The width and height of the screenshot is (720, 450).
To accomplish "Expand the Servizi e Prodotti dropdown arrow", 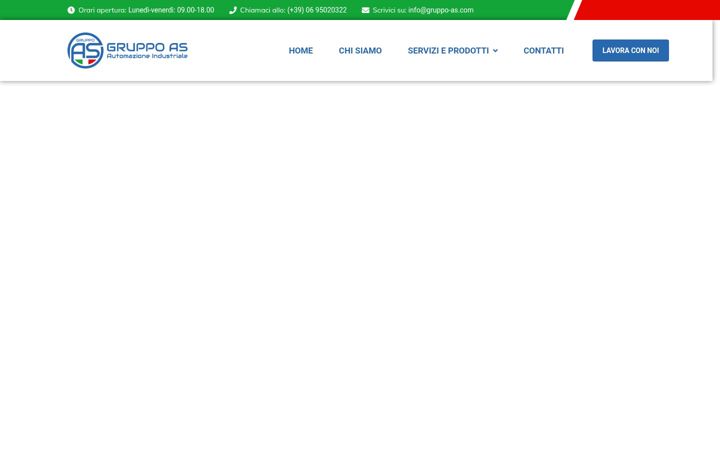I will tap(495, 51).
